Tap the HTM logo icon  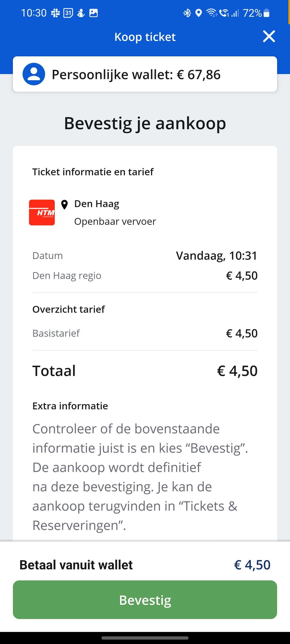click(x=42, y=213)
